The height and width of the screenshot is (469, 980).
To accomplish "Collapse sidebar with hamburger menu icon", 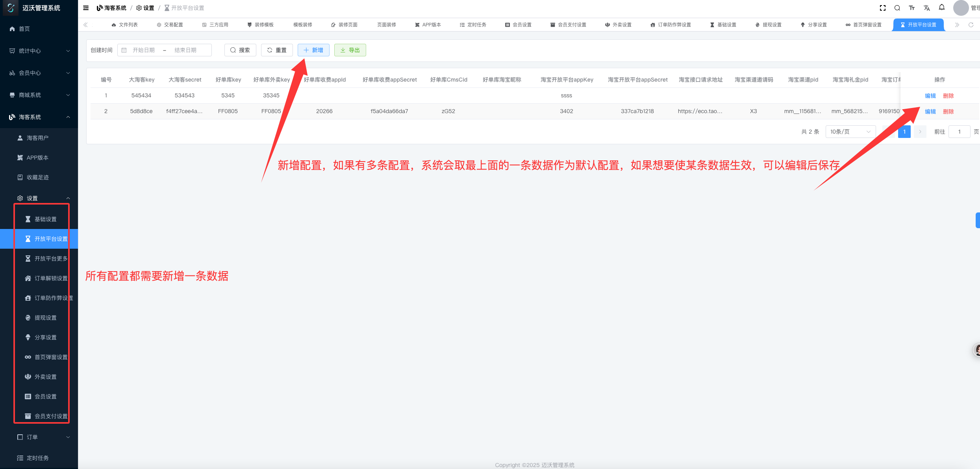I will [86, 8].
